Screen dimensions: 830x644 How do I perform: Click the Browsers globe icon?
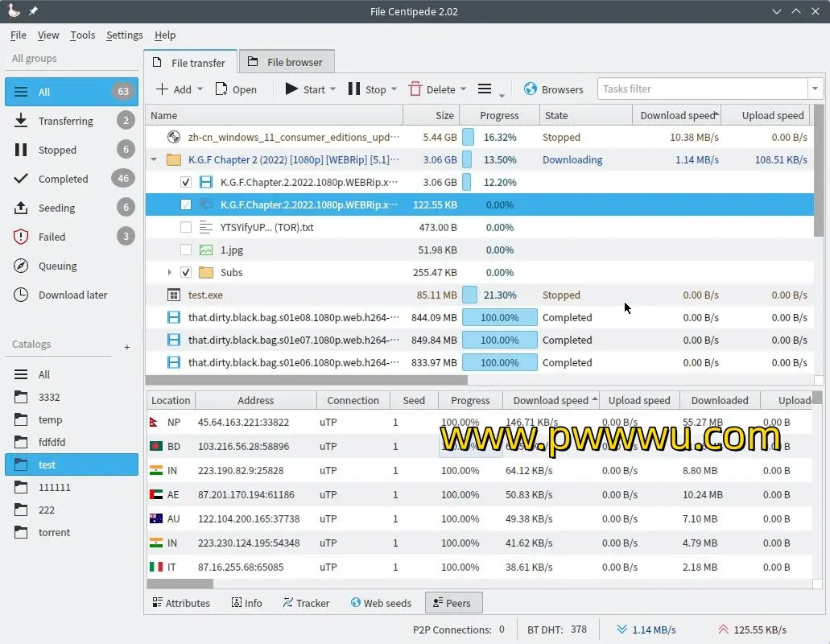pyautogui.click(x=531, y=89)
